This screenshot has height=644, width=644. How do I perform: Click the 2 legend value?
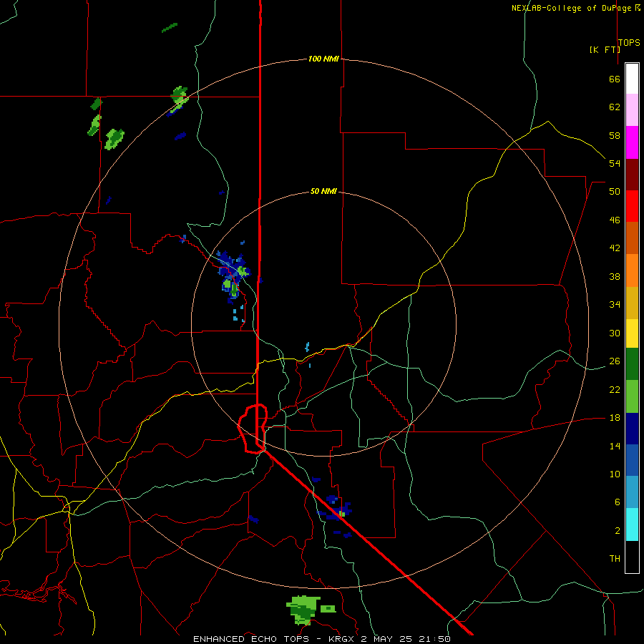[x=617, y=531]
